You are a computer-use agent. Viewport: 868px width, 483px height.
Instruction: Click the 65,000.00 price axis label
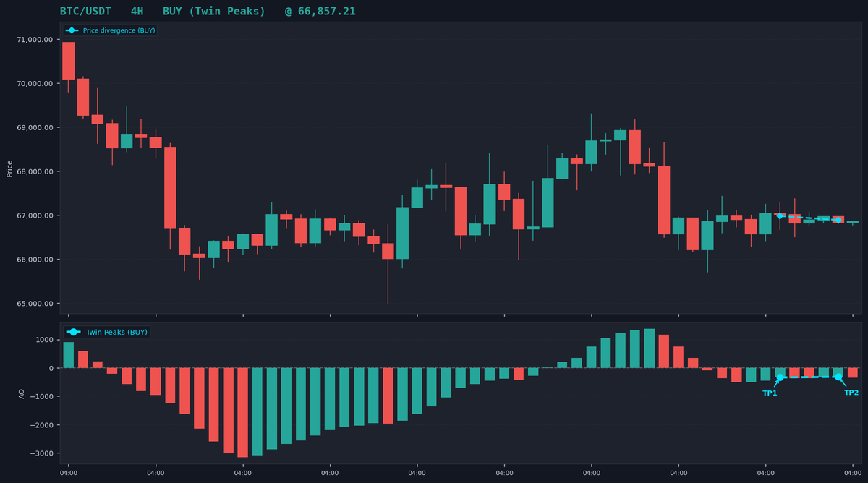coord(34,304)
